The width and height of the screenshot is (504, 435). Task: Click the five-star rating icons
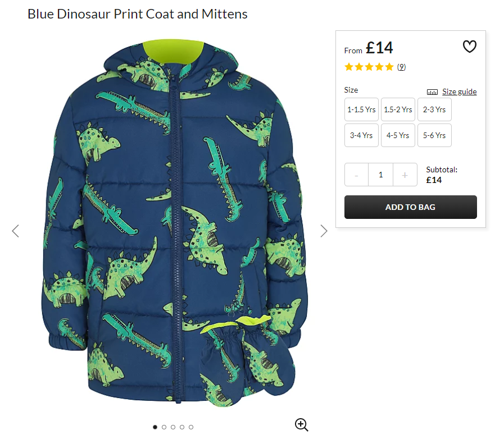(369, 67)
